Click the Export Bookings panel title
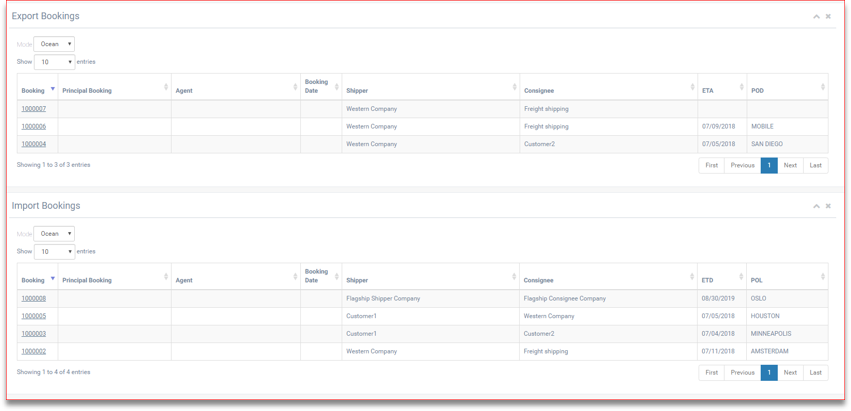Image resolution: width=851 pixels, height=411 pixels. click(x=46, y=16)
